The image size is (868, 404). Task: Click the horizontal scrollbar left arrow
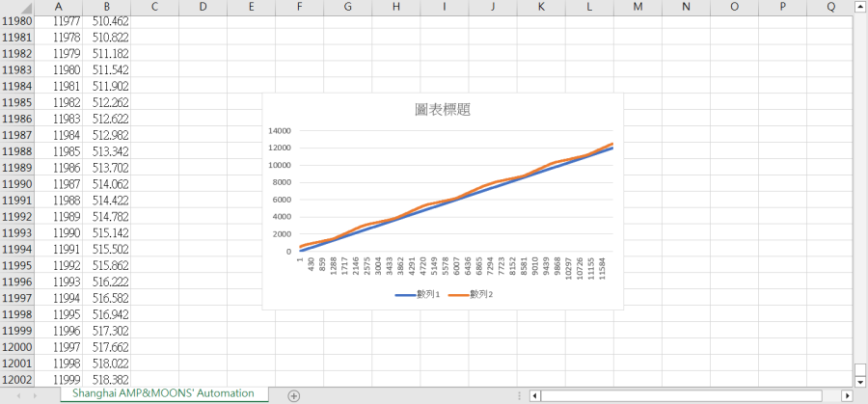tap(533, 395)
